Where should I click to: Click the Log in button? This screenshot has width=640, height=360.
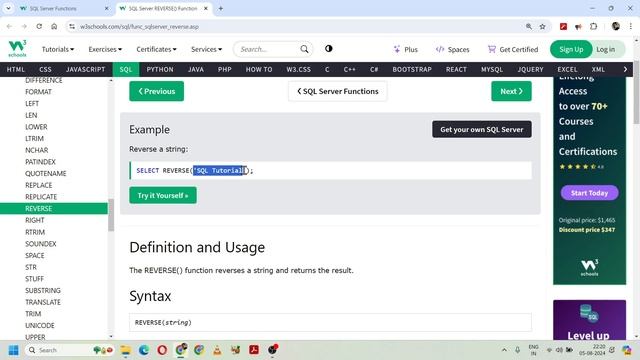606,49
